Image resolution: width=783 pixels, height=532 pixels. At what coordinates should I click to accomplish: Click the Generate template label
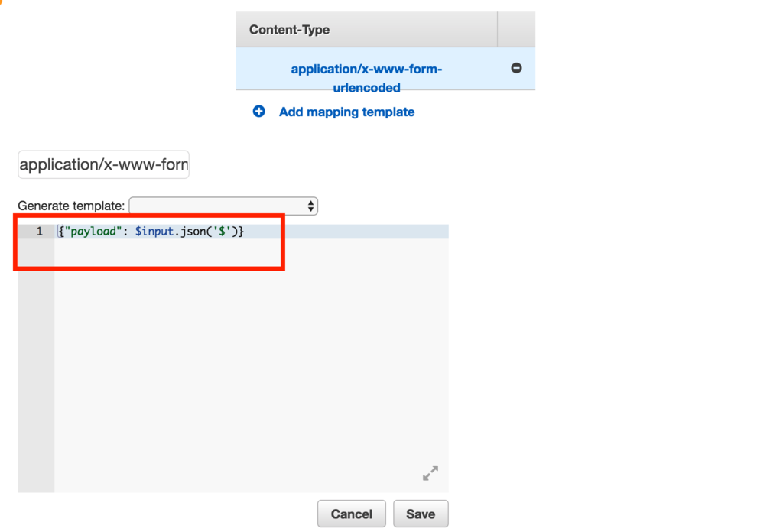click(x=71, y=206)
